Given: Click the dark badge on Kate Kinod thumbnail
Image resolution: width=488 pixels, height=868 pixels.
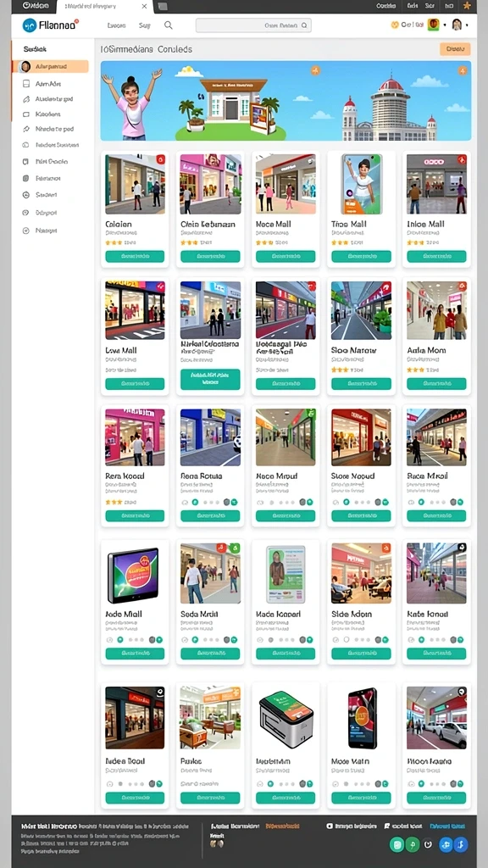Looking at the screenshot, I should coord(462,548).
